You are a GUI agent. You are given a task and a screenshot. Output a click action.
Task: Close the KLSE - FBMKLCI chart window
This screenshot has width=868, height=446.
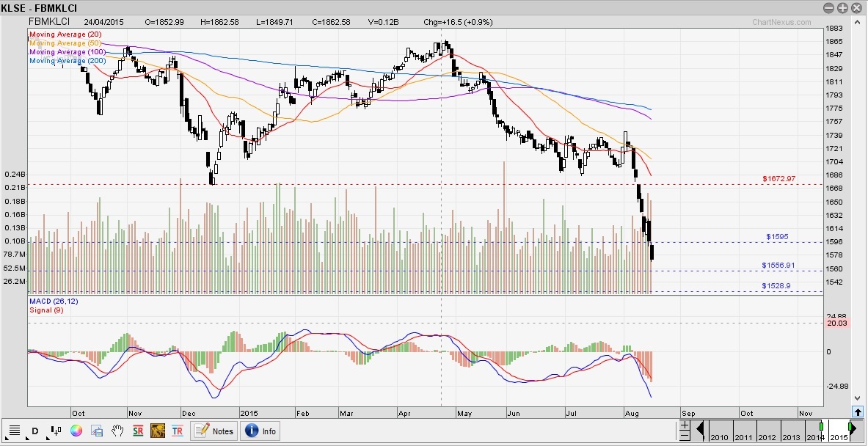pyautogui.click(x=856, y=8)
